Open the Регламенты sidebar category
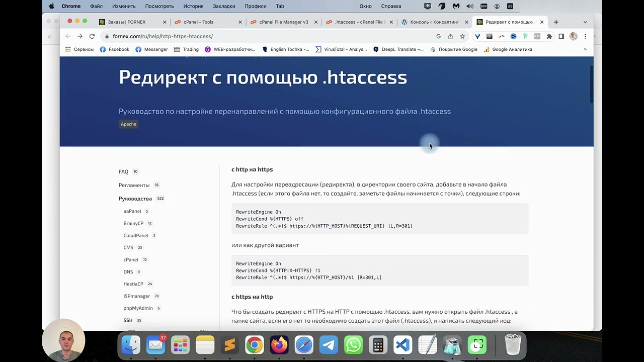Viewport: 644px width, 362px height. (x=134, y=185)
